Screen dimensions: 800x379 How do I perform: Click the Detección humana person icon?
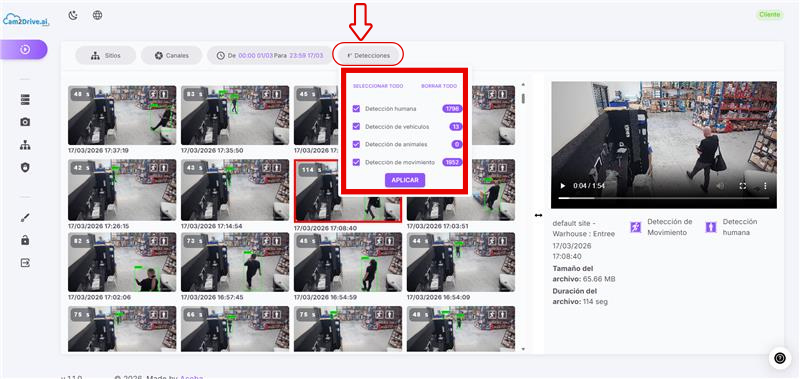click(x=711, y=227)
